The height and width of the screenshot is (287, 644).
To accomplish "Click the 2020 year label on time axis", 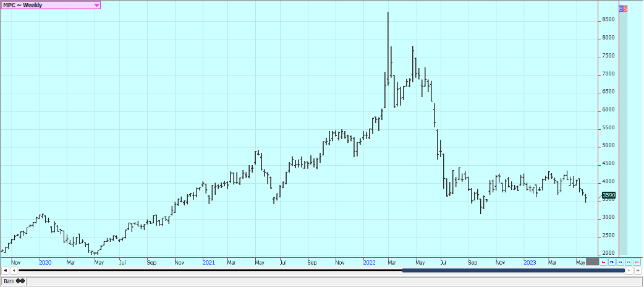I will (44, 262).
